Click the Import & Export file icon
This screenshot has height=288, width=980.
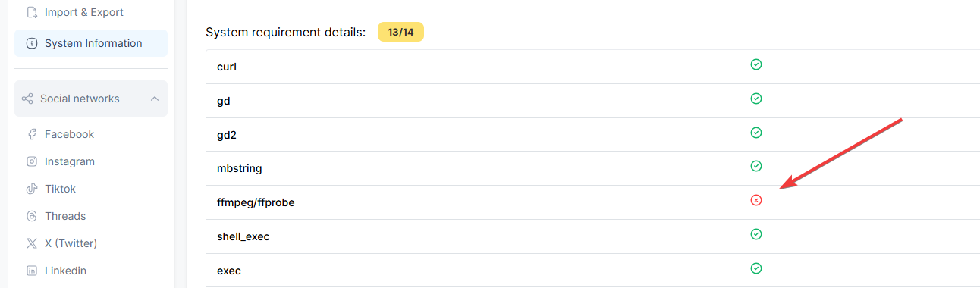coord(32,13)
